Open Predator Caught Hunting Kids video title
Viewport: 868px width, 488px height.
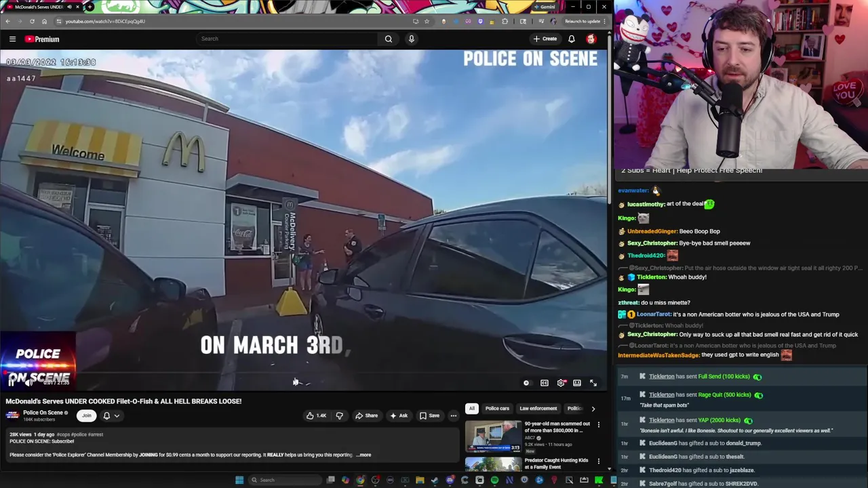(556, 464)
